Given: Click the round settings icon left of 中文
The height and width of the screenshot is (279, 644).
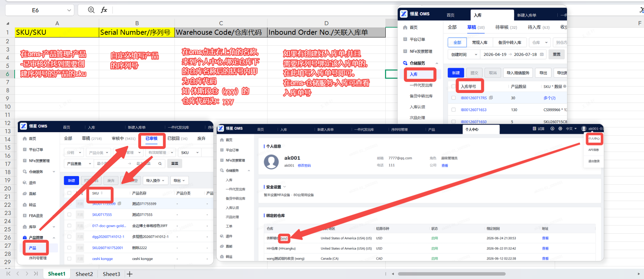Looking at the screenshot, I should (560, 128).
